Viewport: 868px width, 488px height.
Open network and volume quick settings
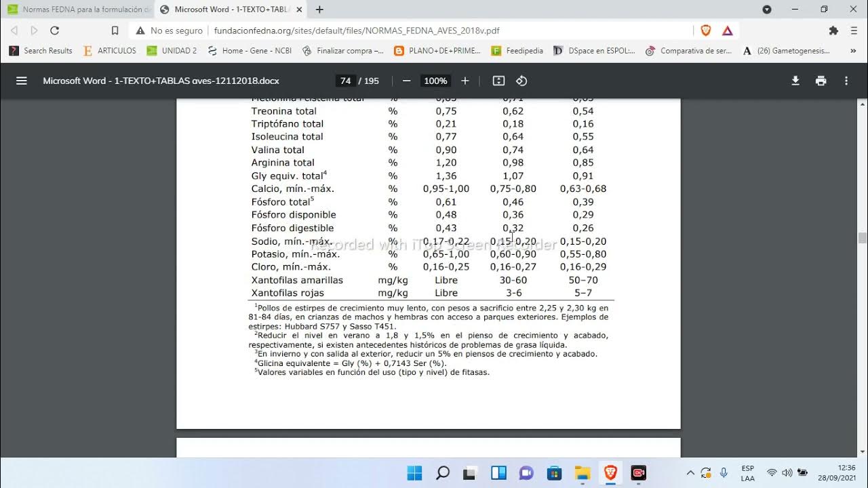point(787,472)
